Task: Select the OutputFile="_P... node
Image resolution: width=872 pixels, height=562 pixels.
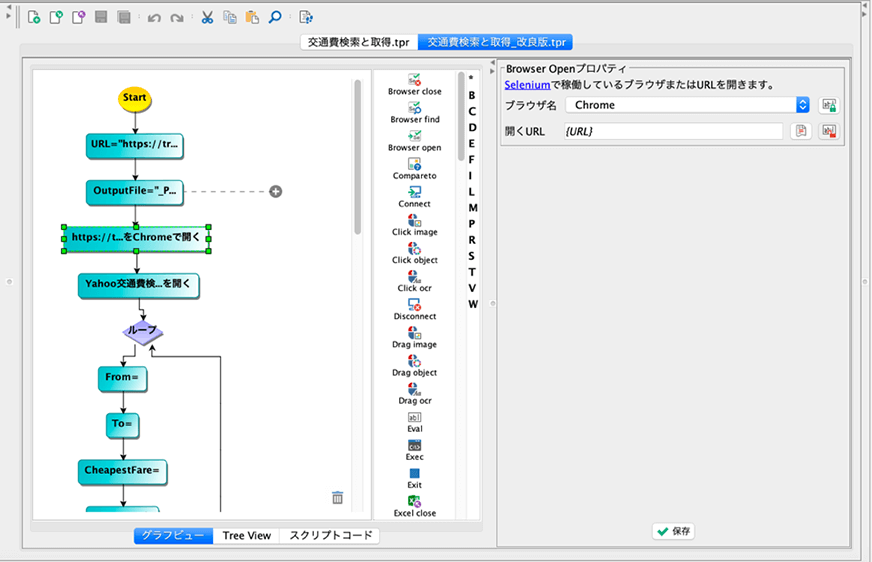Action: click(x=135, y=192)
